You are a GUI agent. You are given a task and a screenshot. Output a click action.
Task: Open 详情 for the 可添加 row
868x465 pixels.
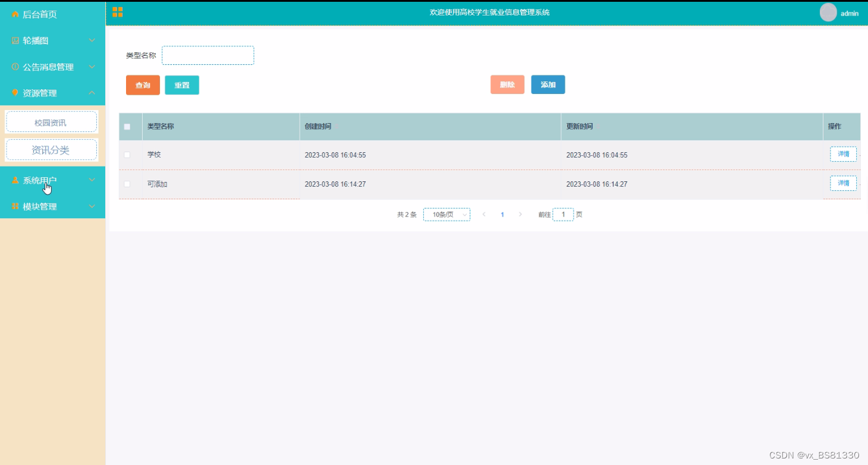[843, 183]
